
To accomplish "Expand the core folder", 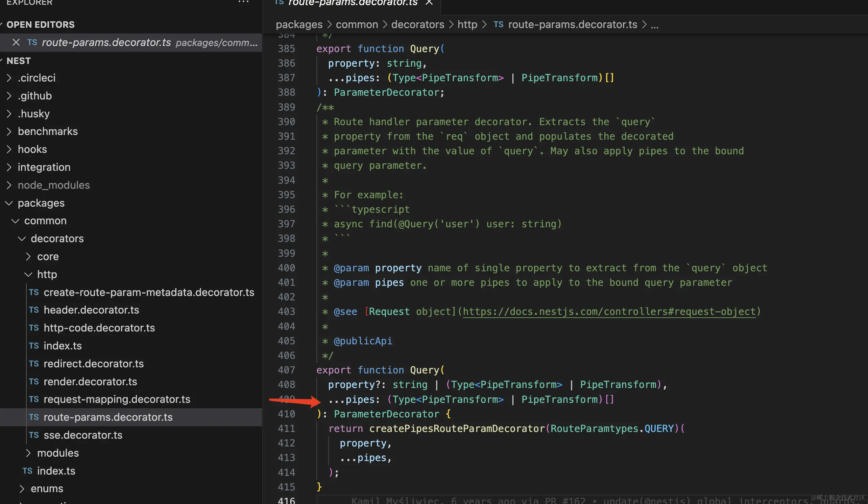I will pos(29,256).
